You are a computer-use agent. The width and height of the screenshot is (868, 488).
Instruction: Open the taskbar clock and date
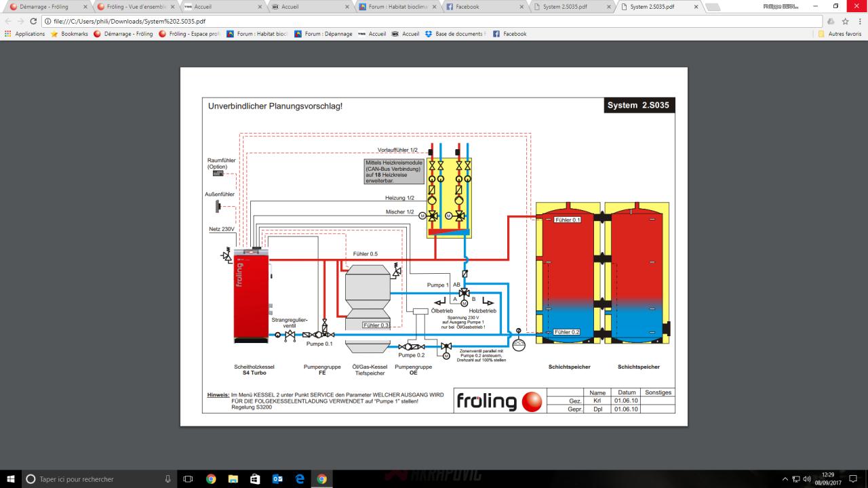[829, 479]
